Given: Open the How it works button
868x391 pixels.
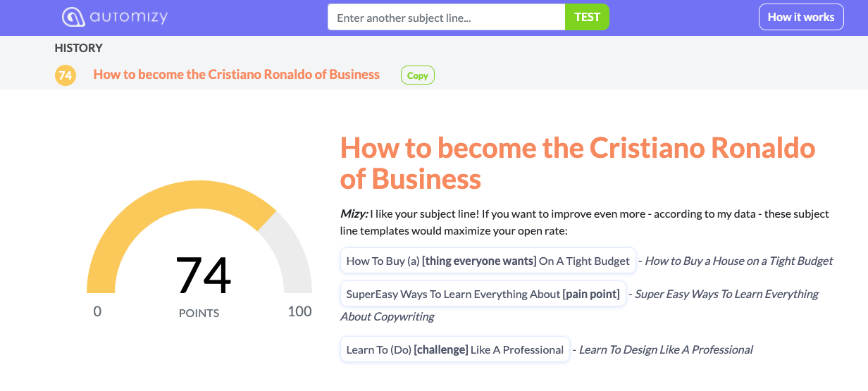Looking at the screenshot, I should 801,17.
